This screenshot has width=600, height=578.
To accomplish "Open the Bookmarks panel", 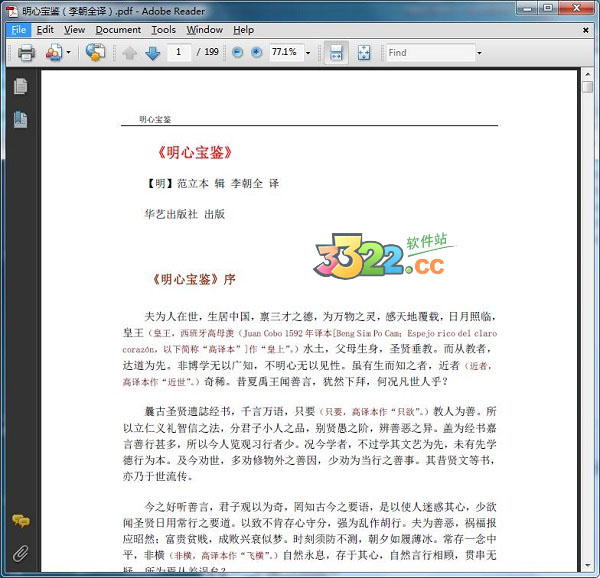I will click(21, 120).
